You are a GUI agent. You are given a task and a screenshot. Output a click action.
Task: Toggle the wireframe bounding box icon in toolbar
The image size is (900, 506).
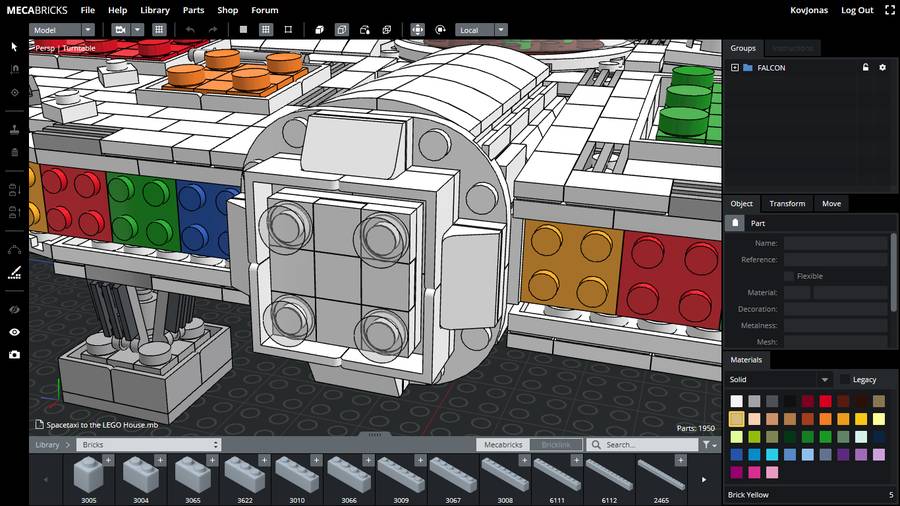point(288,30)
